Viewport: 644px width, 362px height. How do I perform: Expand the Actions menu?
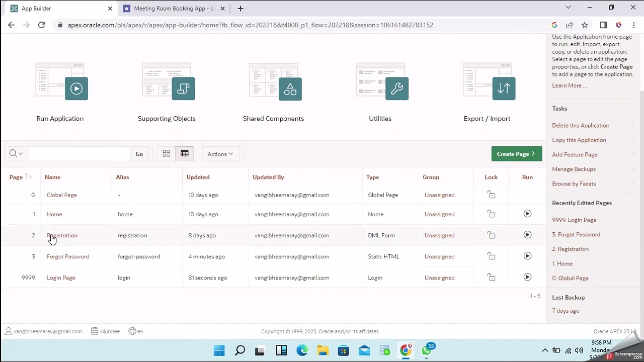(x=220, y=154)
